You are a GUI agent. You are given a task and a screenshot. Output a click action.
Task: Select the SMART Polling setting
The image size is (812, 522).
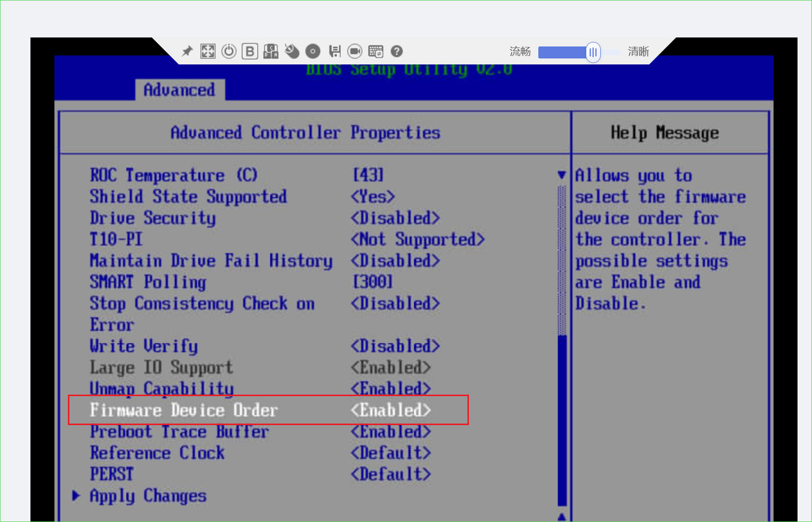click(x=148, y=282)
